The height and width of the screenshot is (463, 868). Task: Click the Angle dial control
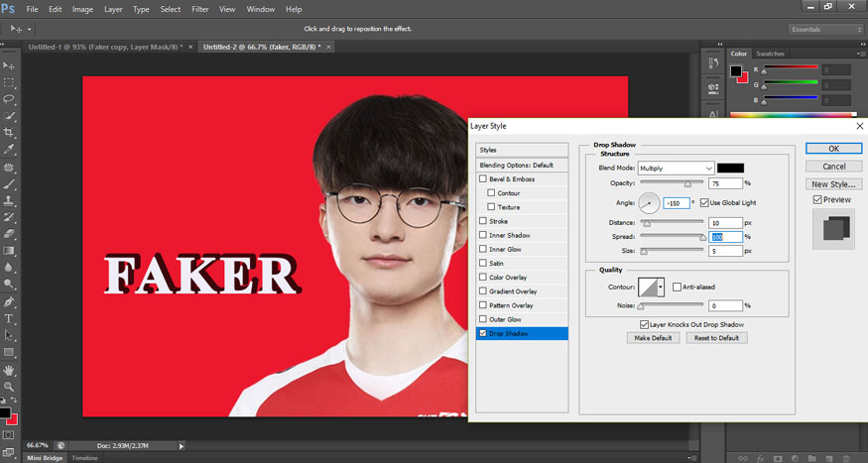point(650,203)
